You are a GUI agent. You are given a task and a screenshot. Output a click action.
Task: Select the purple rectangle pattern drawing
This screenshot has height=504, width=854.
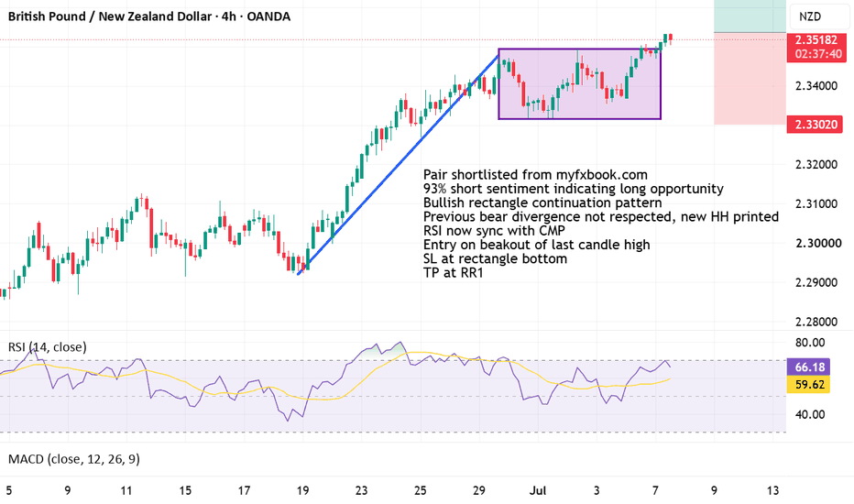click(579, 84)
